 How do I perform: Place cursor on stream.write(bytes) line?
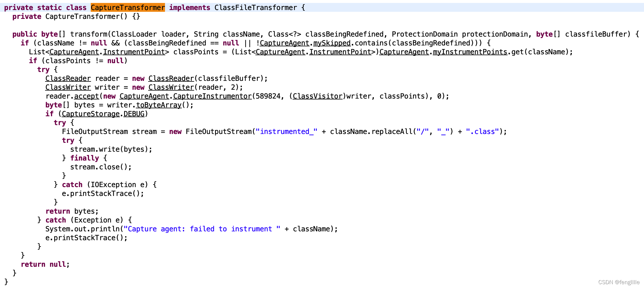click(x=111, y=149)
